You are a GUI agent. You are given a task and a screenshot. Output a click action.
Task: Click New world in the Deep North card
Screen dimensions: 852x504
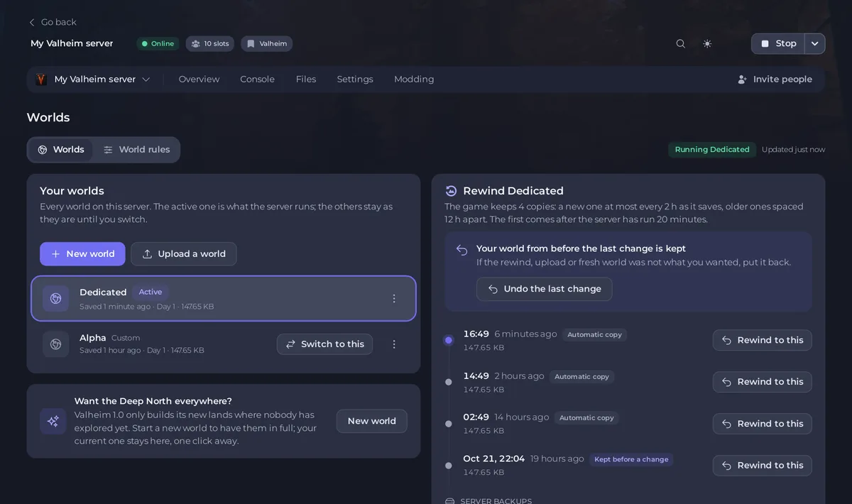(372, 421)
